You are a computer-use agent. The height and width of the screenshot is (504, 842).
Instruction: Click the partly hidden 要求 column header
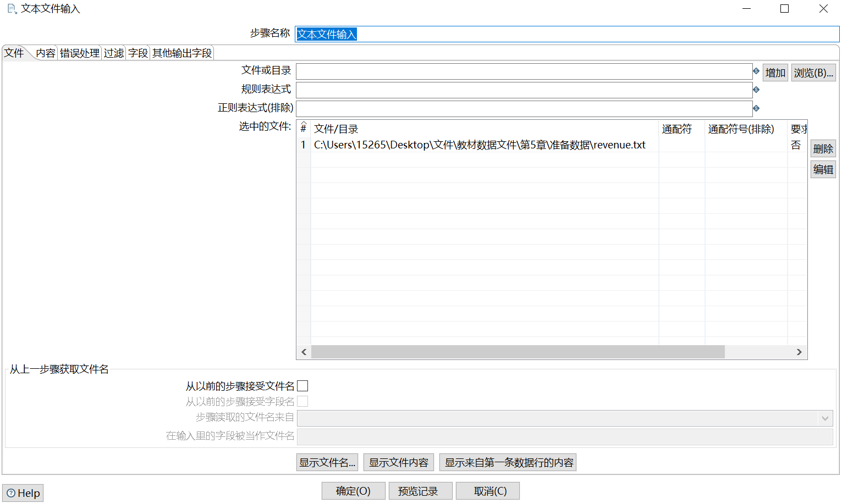tap(798, 129)
